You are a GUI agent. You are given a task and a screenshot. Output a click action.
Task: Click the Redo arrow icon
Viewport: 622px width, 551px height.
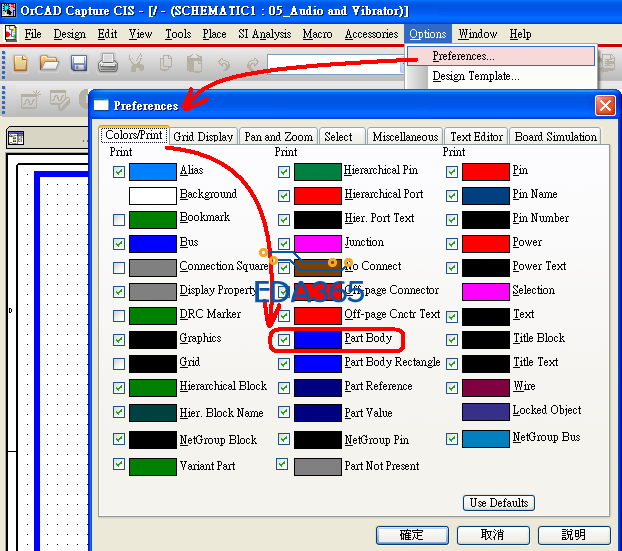[x=253, y=64]
